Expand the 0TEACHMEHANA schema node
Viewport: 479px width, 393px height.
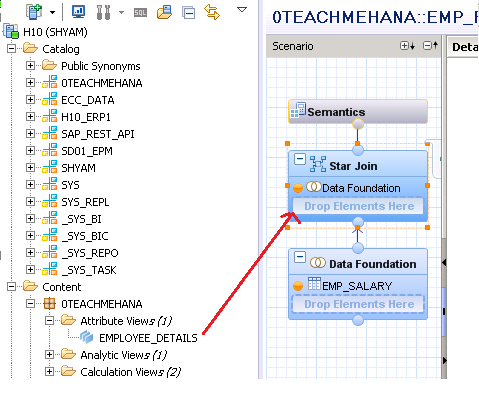30,82
